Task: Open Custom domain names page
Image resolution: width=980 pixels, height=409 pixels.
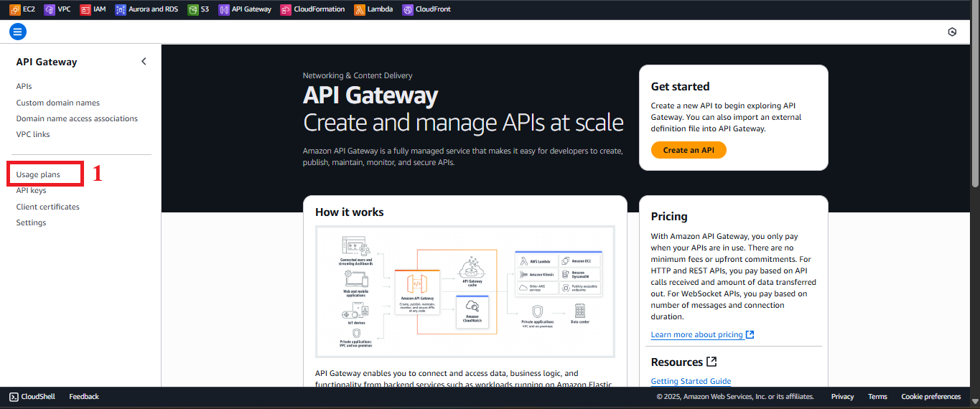Action: click(58, 103)
